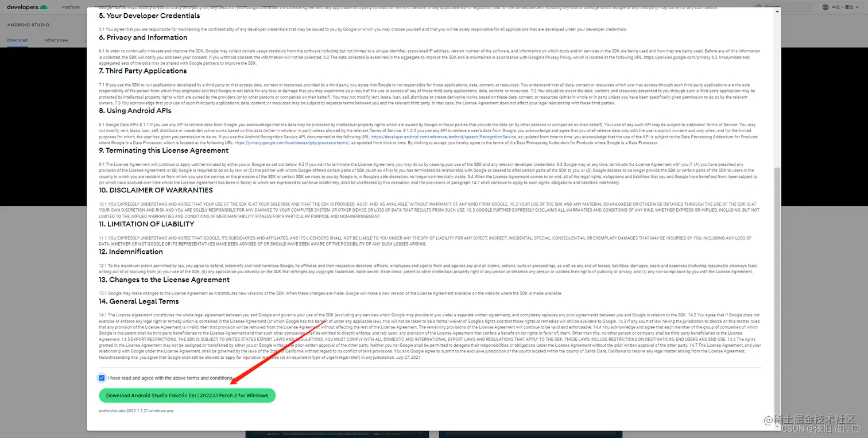Click Download Android Studio Electric Eel button
This screenshot has width=868, height=438.
point(187,396)
